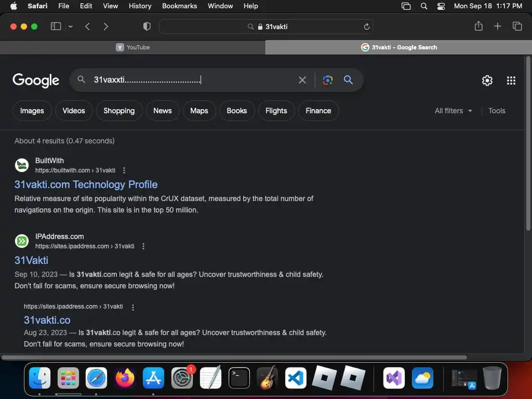Go back with the back arrow
This screenshot has width=532, height=399.
click(x=87, y=26)
